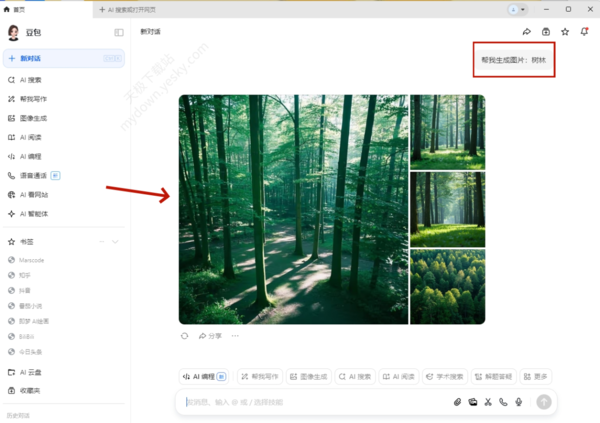This screenshot has height=423, width=600.
Task: Select the 帮我写作 skill chip
Action: pos(260,377)
